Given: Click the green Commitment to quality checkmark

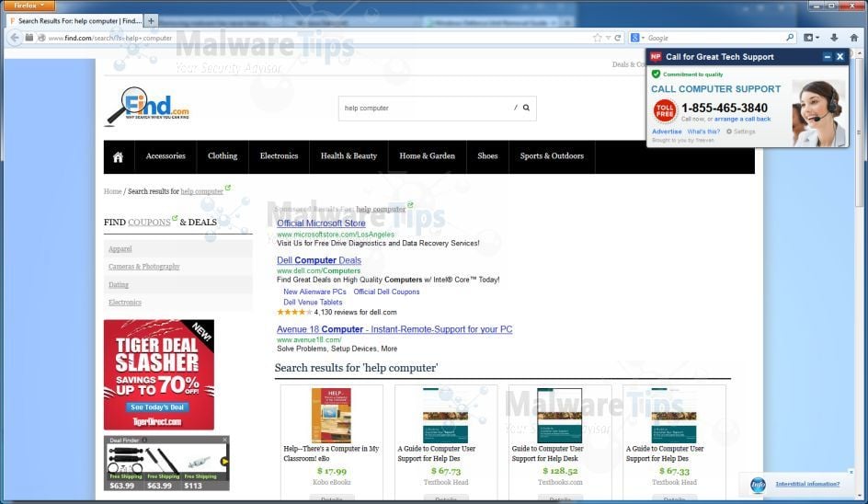Looking at the screenshot, I should point(656,74).
